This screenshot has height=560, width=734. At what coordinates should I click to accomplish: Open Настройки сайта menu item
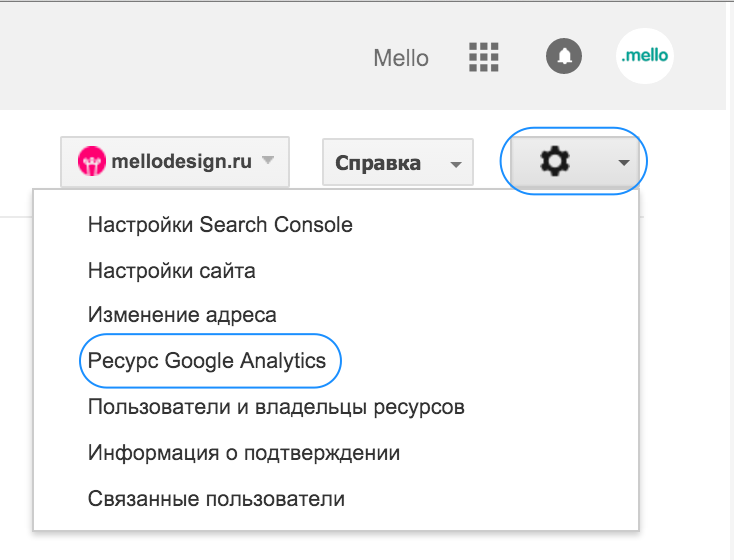[171, 270]
